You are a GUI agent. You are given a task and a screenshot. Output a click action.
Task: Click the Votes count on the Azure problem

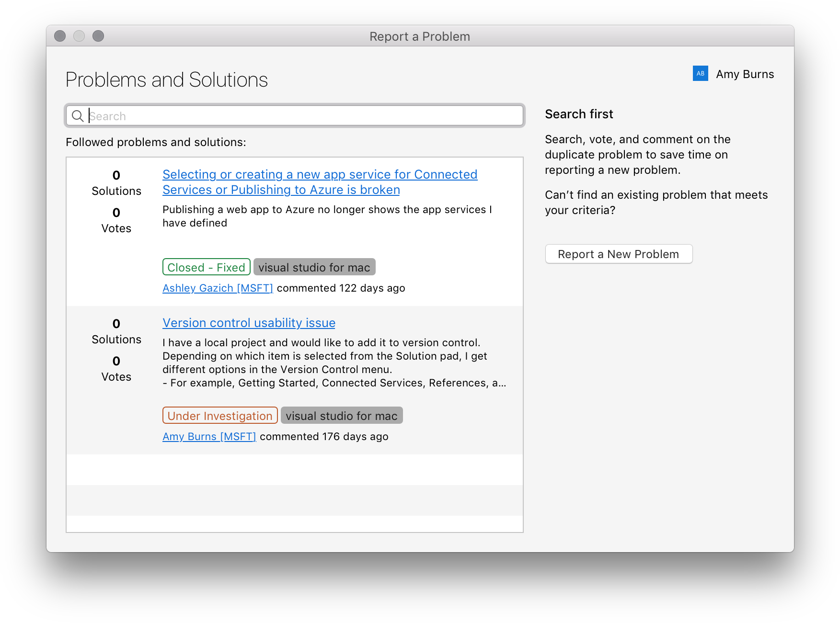pos(116,219)
